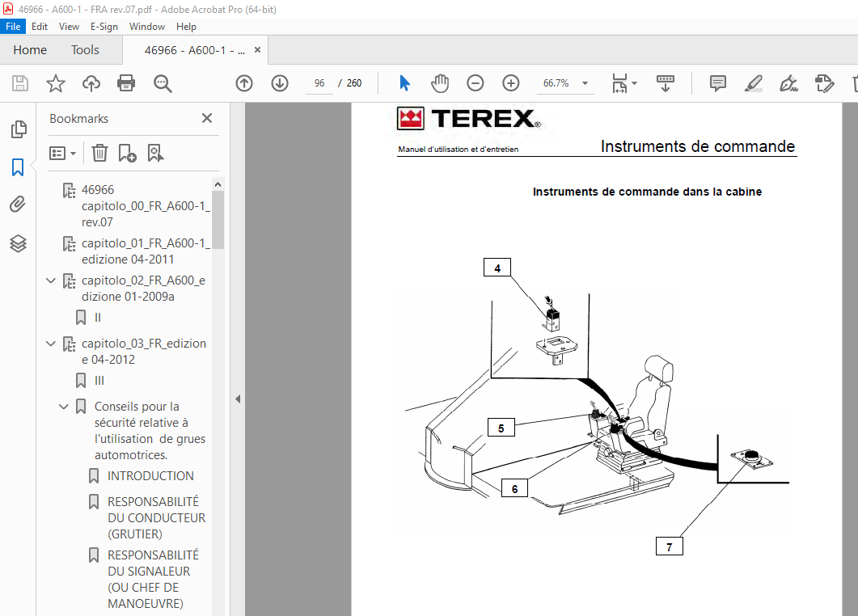Open the 46966 capitolo_00_FR_A600-1 bookmark

coord(145,205)
